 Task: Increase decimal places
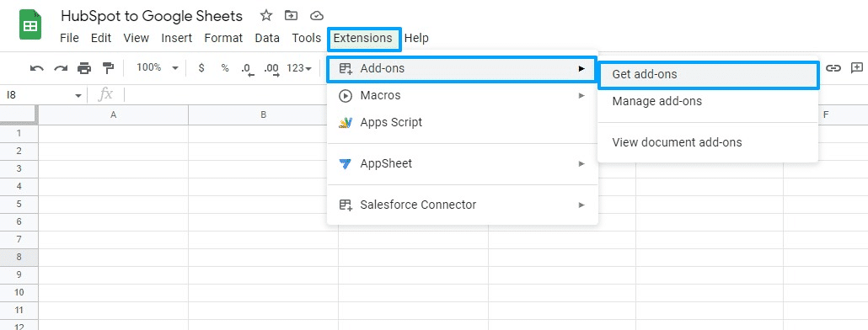271,68
